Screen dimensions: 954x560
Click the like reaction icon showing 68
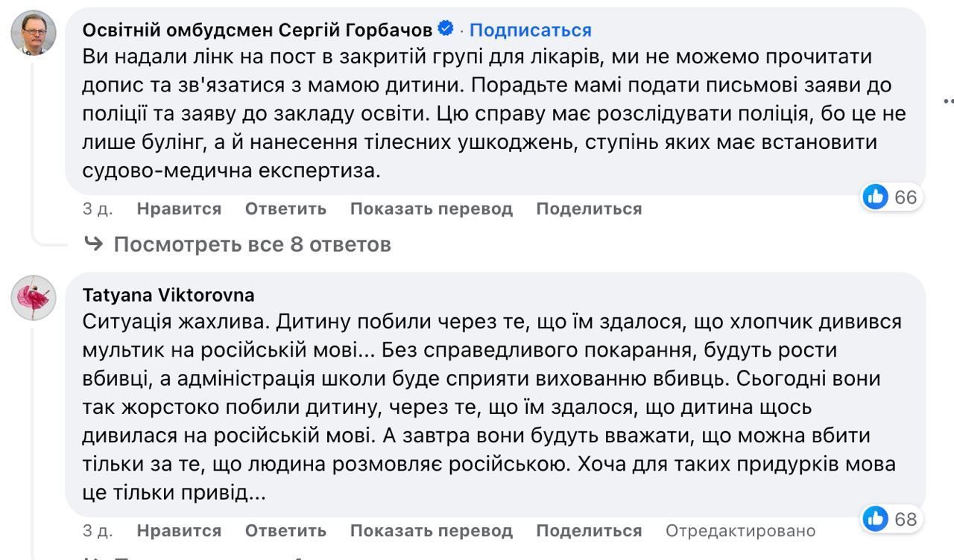click(x=876, y=518)
